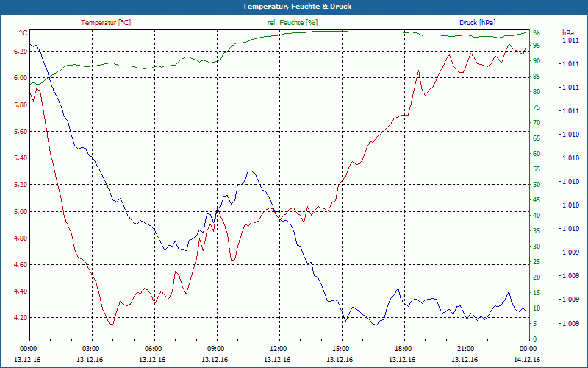Click time axis label "06:00"
This screenshot has width=588, height=368.
152,349
